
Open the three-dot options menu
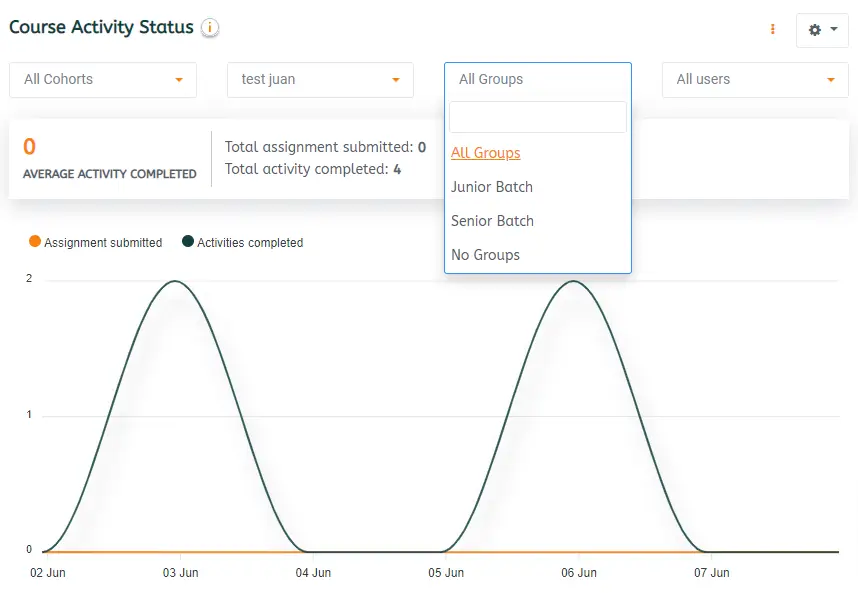[772, 30]
